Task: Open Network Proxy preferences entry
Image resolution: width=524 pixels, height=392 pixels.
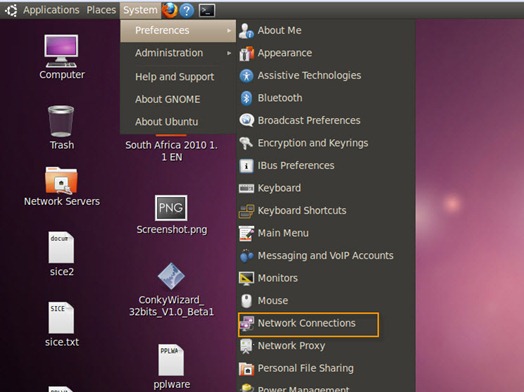Action: tap(326, 346)
